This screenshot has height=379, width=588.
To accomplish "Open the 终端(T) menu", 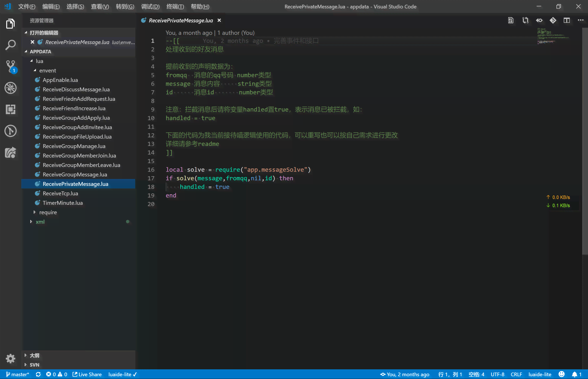I will (175, 7).
